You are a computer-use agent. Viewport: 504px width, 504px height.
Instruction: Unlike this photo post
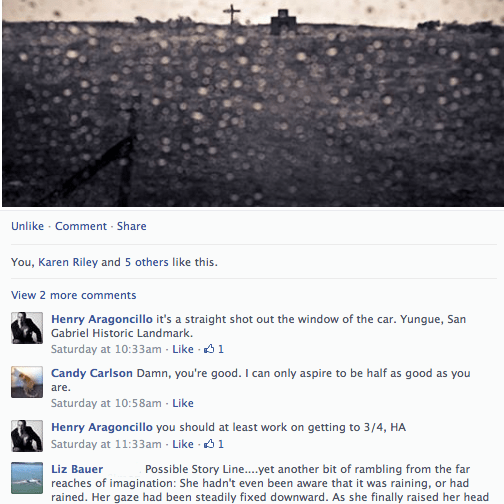(x=27, y=226)
